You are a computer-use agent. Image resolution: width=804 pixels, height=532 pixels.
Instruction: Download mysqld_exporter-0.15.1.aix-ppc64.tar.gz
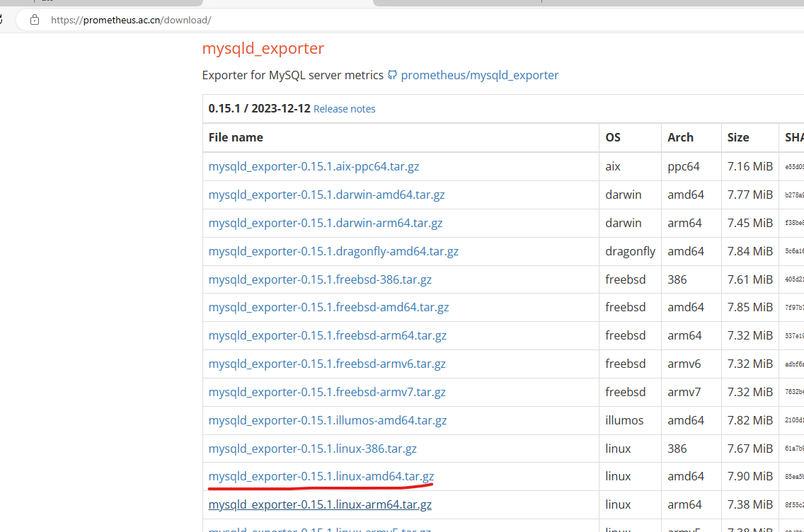pyautogui.click(x=314, y=166)
